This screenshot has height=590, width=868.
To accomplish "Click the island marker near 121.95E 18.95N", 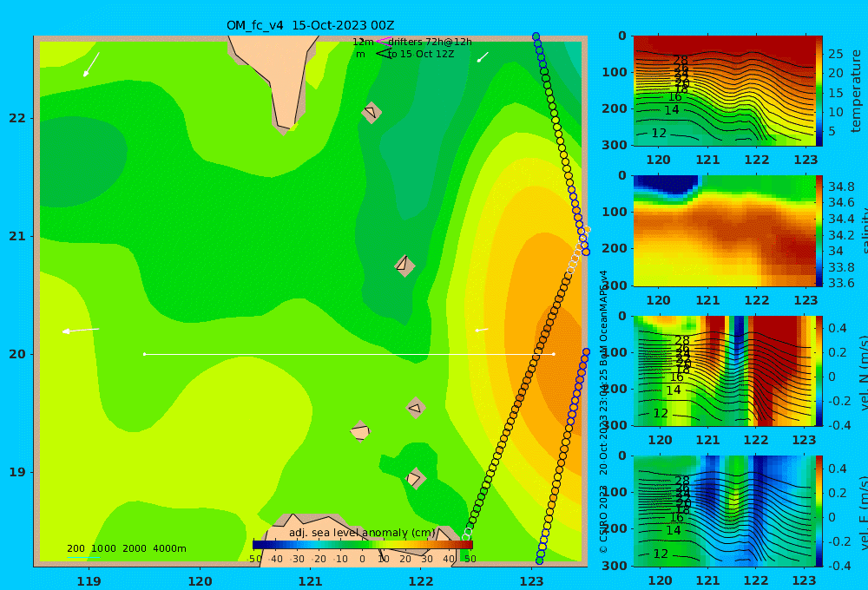I will coord(415,478).
